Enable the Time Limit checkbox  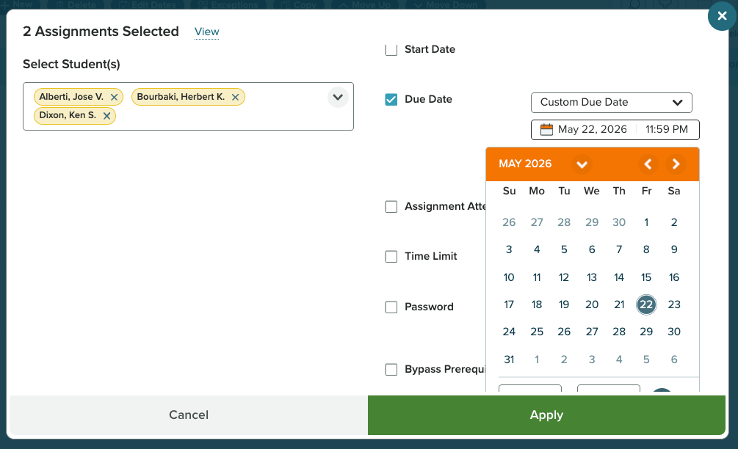(391, 256)
